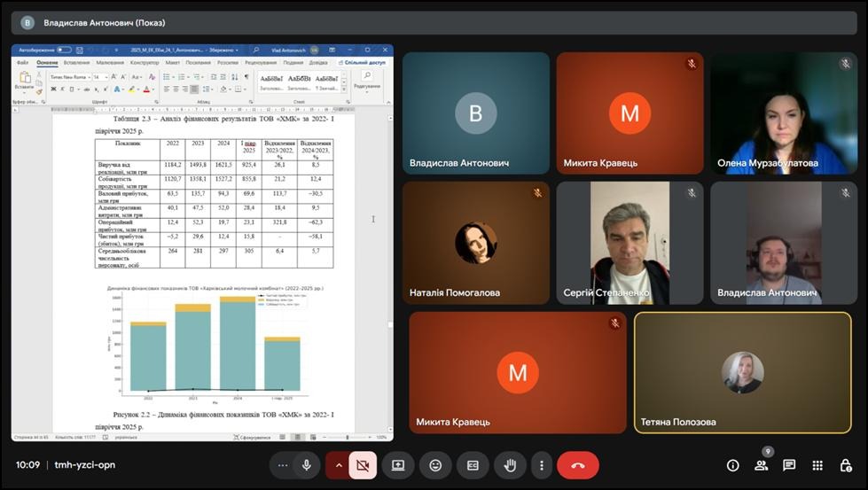
Task: Turn the camera back on
Action: [x=362, y=465]
